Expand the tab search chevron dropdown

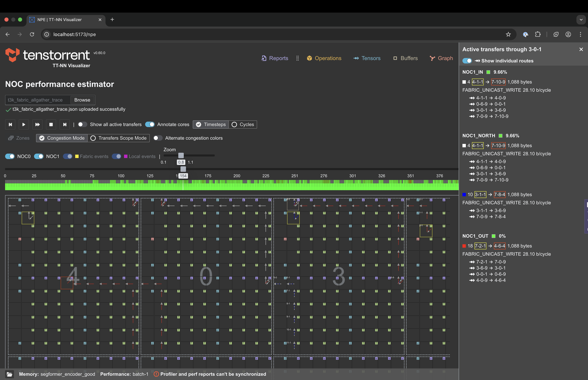[x=581, y=20]
